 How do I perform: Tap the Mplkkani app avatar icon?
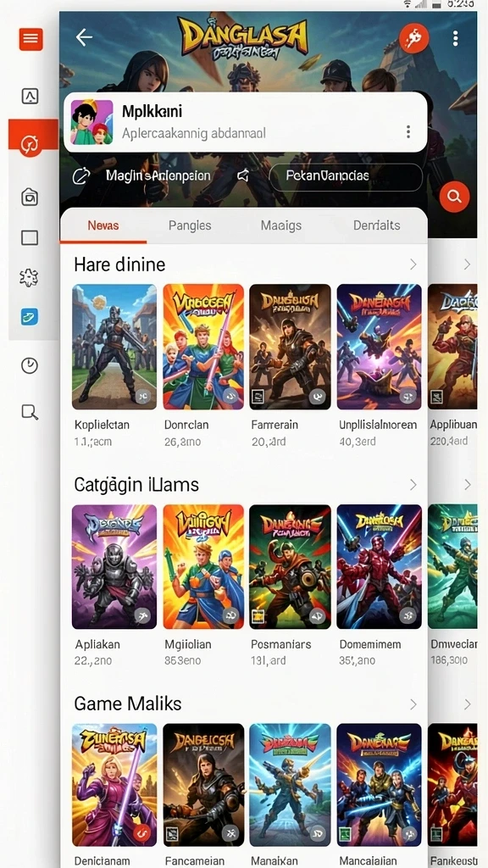click(x=91, y=122)
